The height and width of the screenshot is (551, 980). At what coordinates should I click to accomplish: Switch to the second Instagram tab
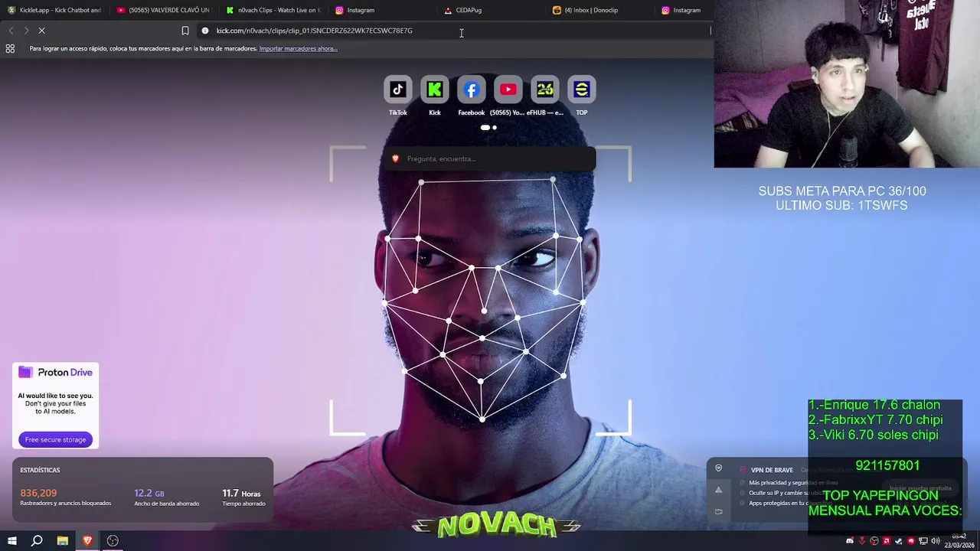(x=684, y=10)
